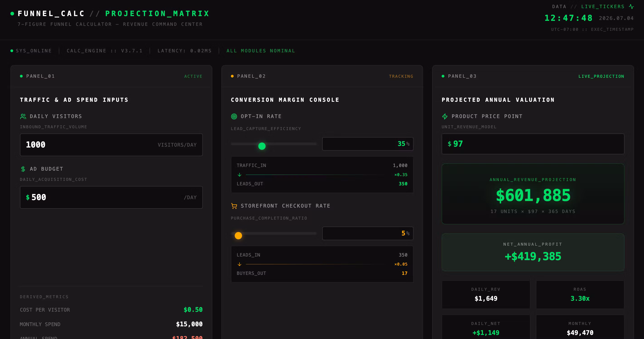Click the Daily Visitors people icon
This screenshot has height=339, width=644.
[23, 116]
